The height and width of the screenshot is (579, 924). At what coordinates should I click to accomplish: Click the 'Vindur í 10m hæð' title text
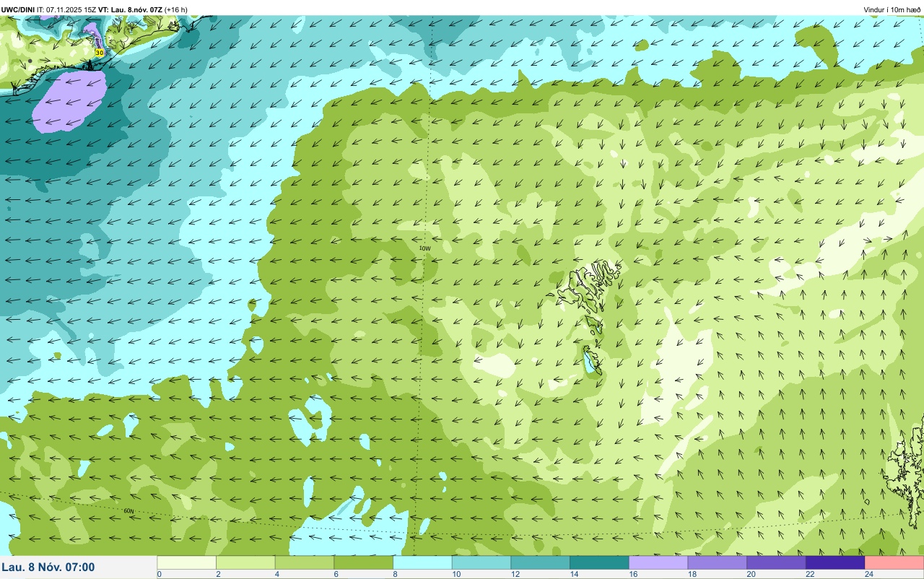(892, 9)
